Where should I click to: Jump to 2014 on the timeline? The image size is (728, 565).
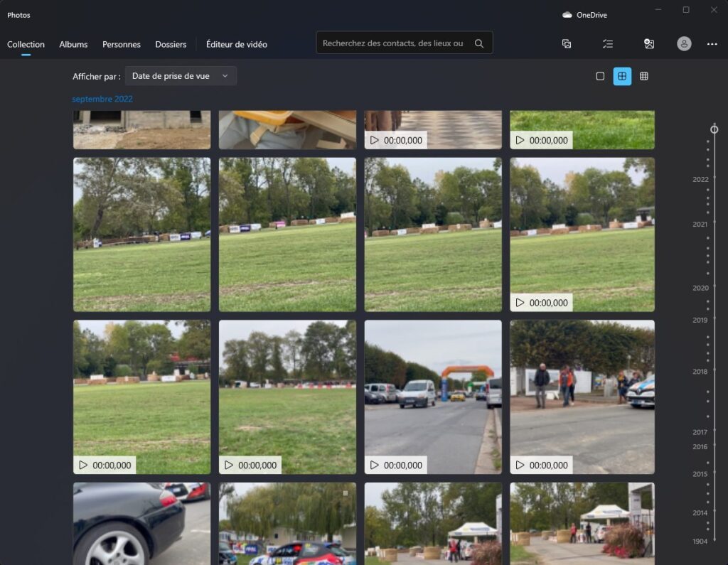tap(700, 513)
